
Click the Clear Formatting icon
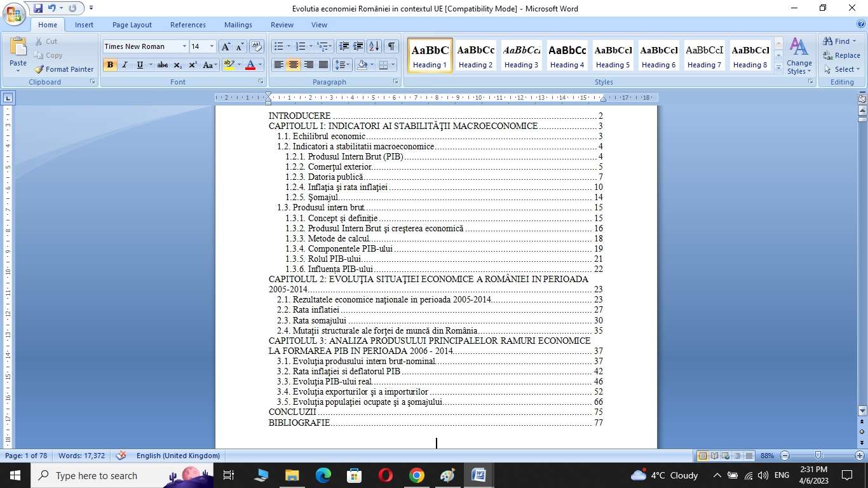point(257,46)
